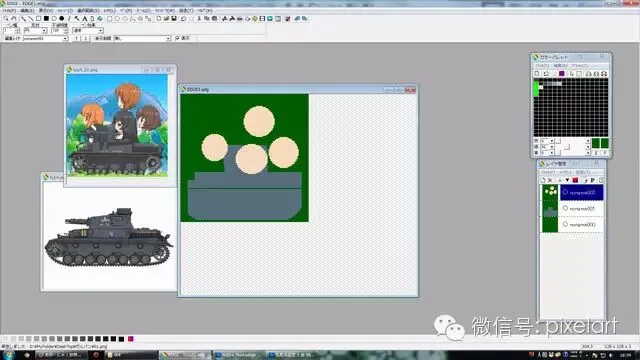Pick the pink swatch in bottom color strip
Image resolution: width=640 pixels, height=360 pixels.
tap(131, 339)
